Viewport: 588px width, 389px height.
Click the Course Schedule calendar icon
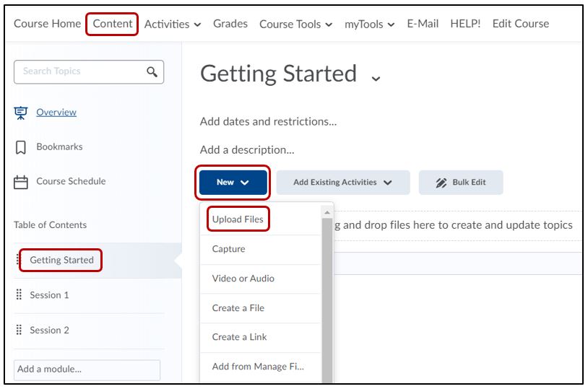21,182
